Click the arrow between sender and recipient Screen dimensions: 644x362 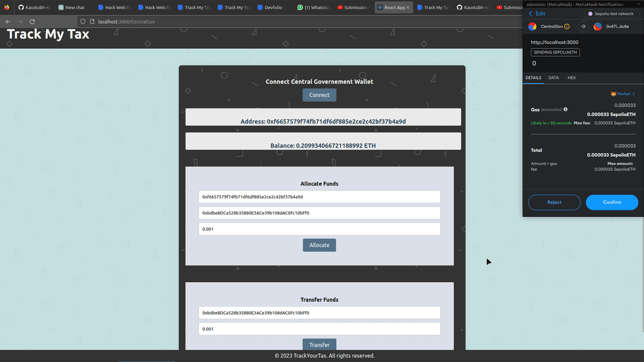coord(583,26)
